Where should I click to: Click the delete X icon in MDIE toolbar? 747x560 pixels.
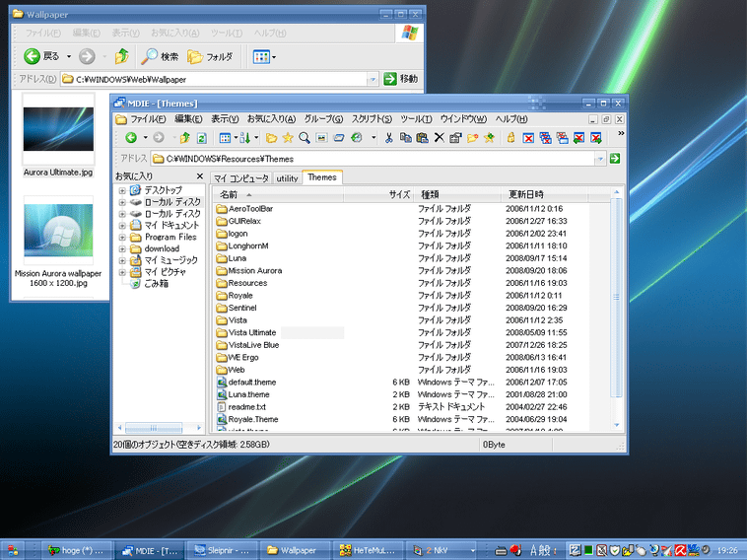click(x=440, y=138)
